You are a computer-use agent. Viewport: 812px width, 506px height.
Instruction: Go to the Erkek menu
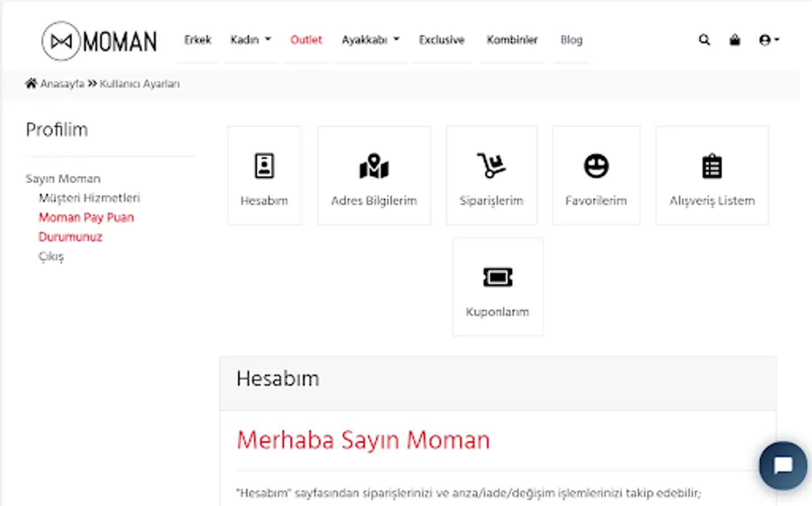pos(198,40)
